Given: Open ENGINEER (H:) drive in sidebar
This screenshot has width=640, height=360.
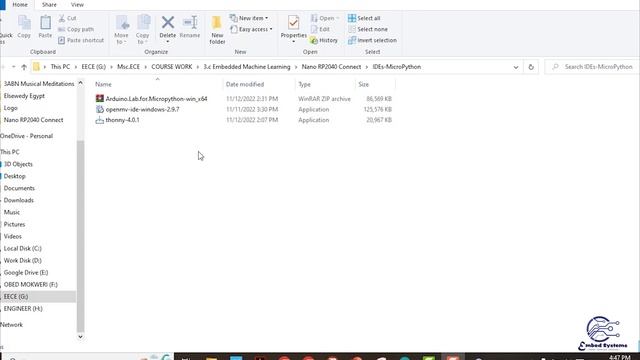Looking at the screenshot, I should click(x=23, y=309).
